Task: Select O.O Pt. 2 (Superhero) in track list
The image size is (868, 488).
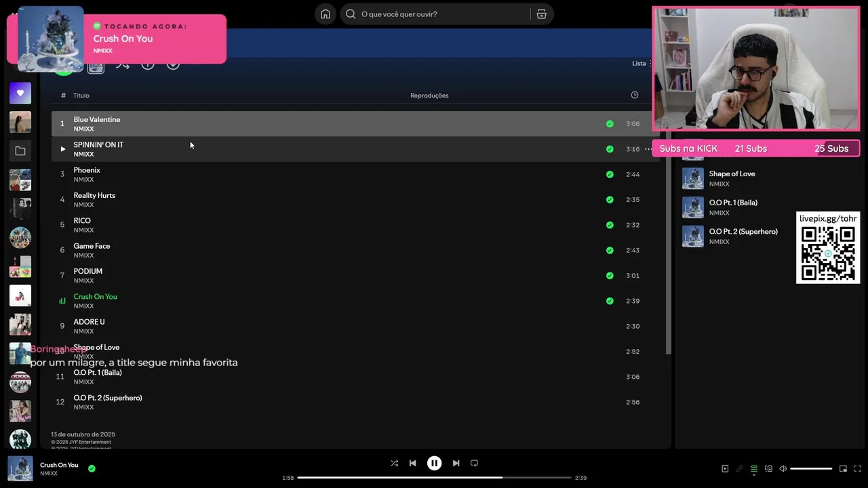Action: (108, 398)
